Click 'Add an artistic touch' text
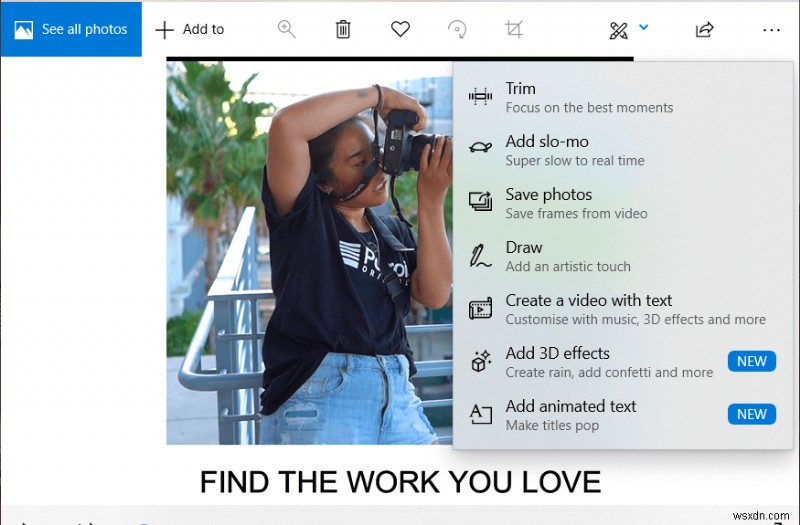This screenshot has width=800, height=525. click(x=568, y=267)
